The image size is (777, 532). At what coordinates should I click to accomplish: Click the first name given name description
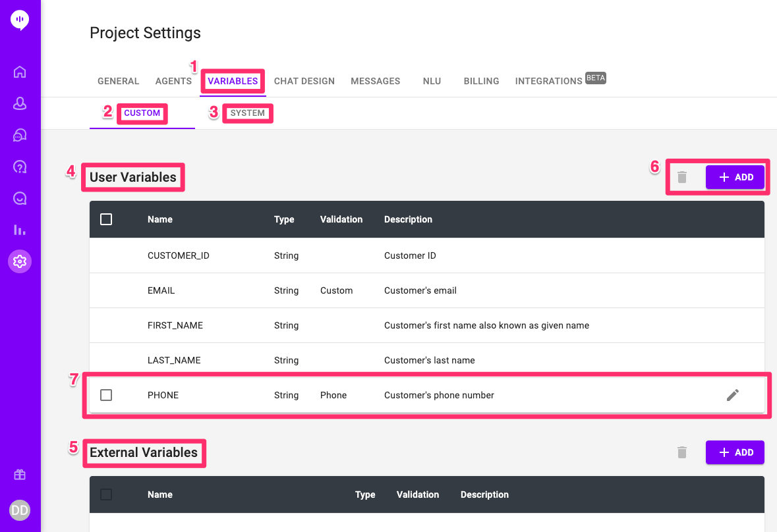point(486,325)
